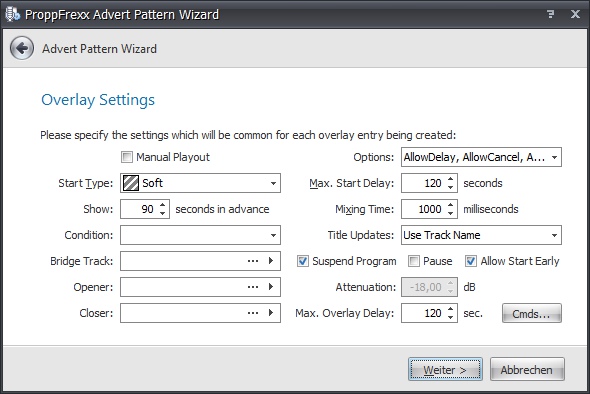Click the Max. Overlay Delay label

coord(345,313)
